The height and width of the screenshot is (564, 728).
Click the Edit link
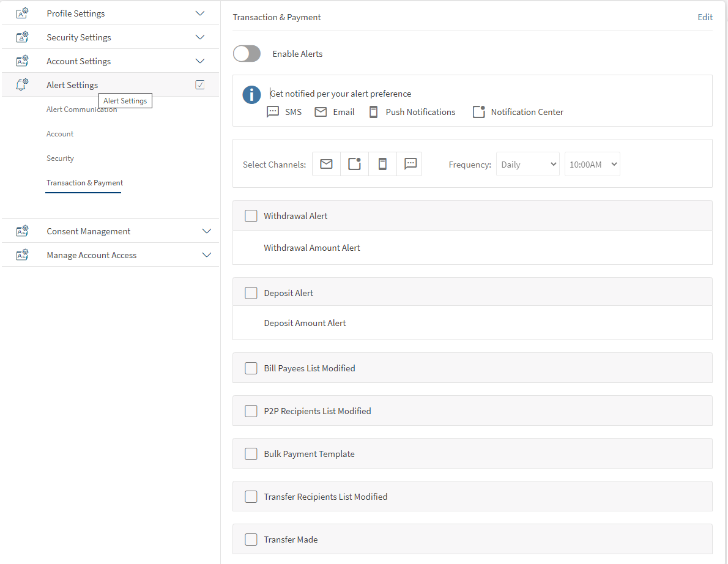[x=705, y=17]
